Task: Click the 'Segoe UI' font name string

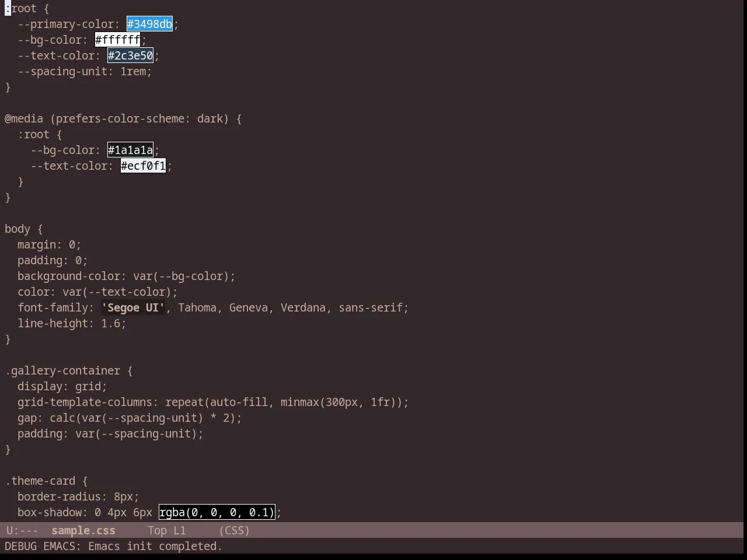Action: coord(133,307)
